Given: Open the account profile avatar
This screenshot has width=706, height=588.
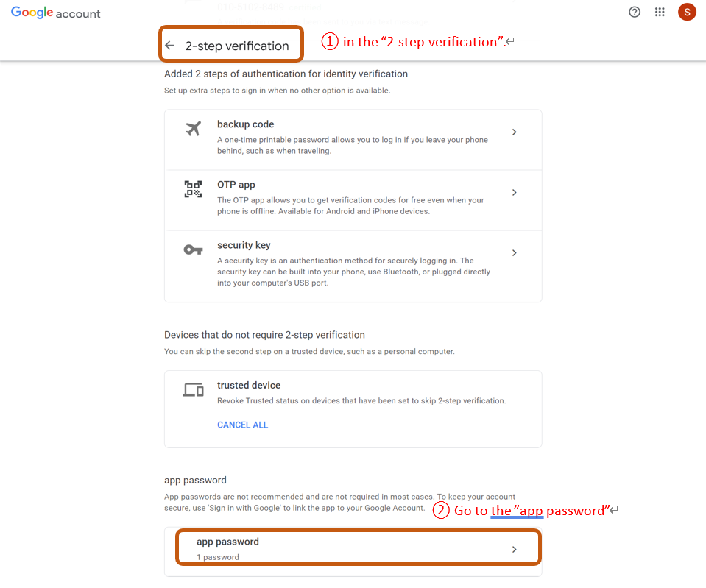Looking at the screenshot, I should point(687,12).
